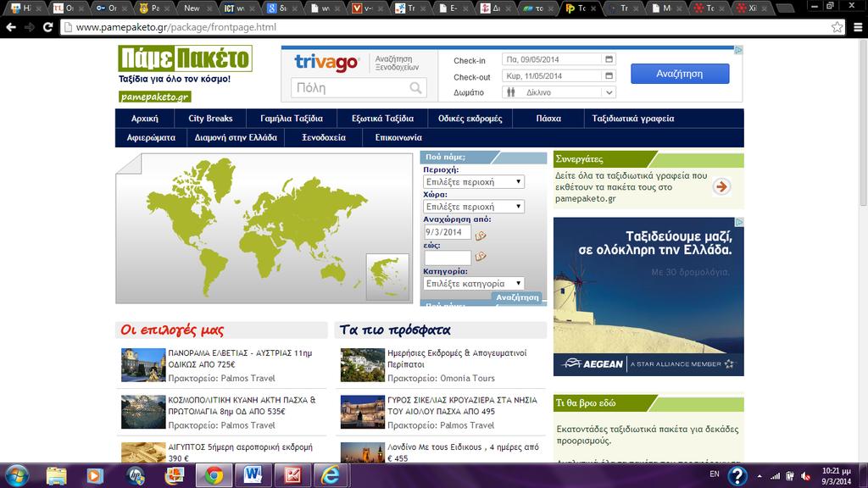
Task: Open ΓΥΡΟΣ ΣΙΚΕΛΙΑΣ ΚΡΟΥΑΖΙΕΡΑ package link
Action: click(462, 406)
